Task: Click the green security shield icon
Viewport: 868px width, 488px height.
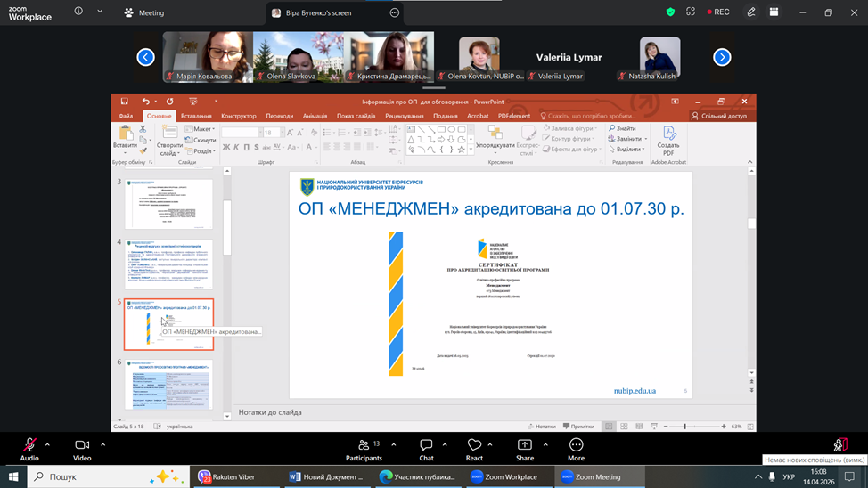Action: (670, 12)
